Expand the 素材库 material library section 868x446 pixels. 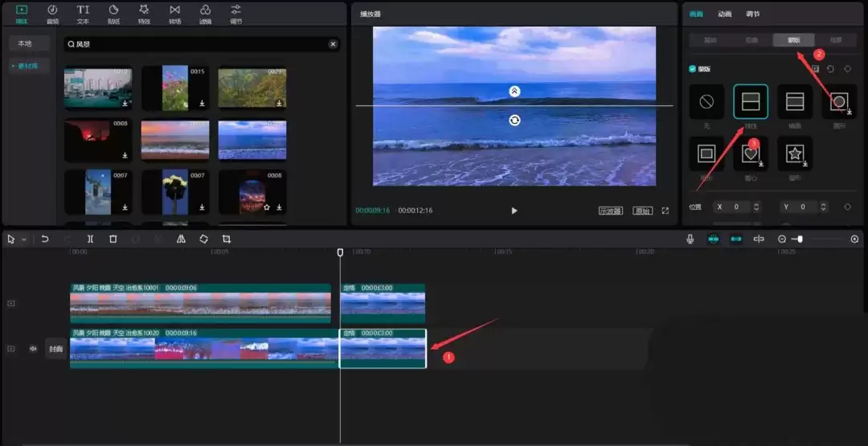pos(29,66)
